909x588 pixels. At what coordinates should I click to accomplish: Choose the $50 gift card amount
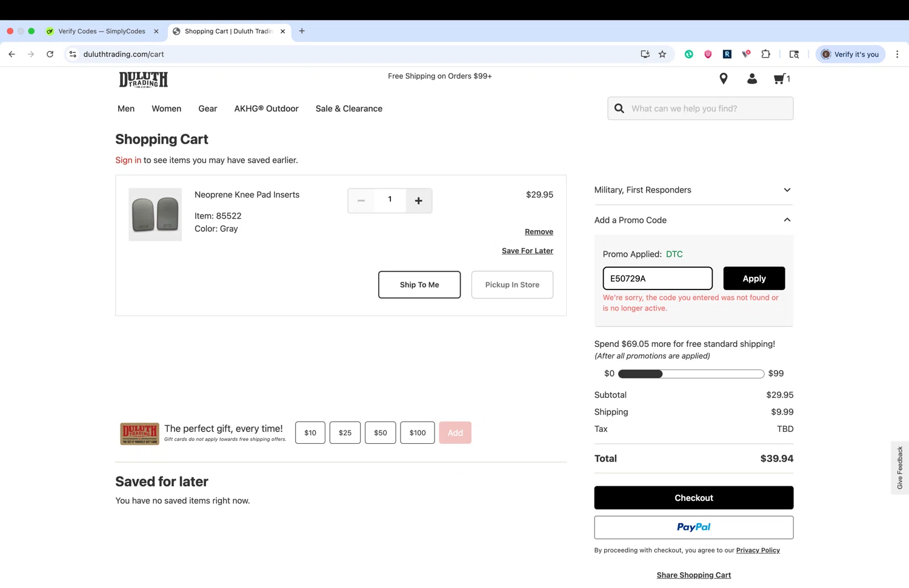381,433
